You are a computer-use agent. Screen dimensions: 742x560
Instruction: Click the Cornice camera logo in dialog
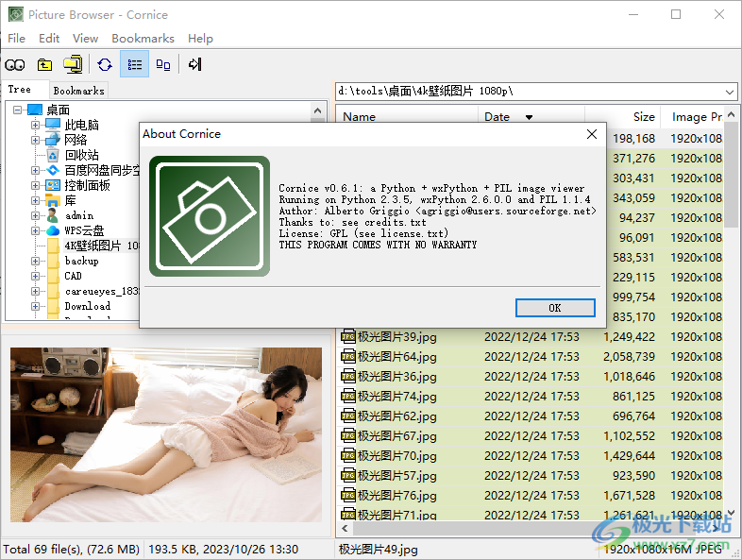pos(210,216)
